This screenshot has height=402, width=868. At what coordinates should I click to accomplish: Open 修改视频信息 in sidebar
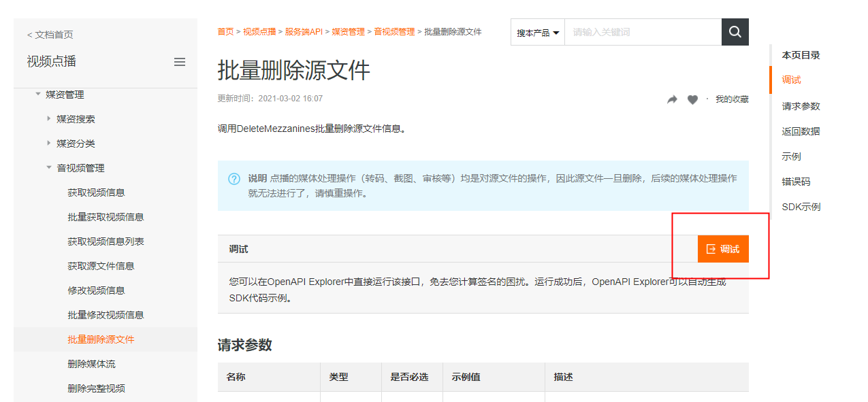pos(96,290)
